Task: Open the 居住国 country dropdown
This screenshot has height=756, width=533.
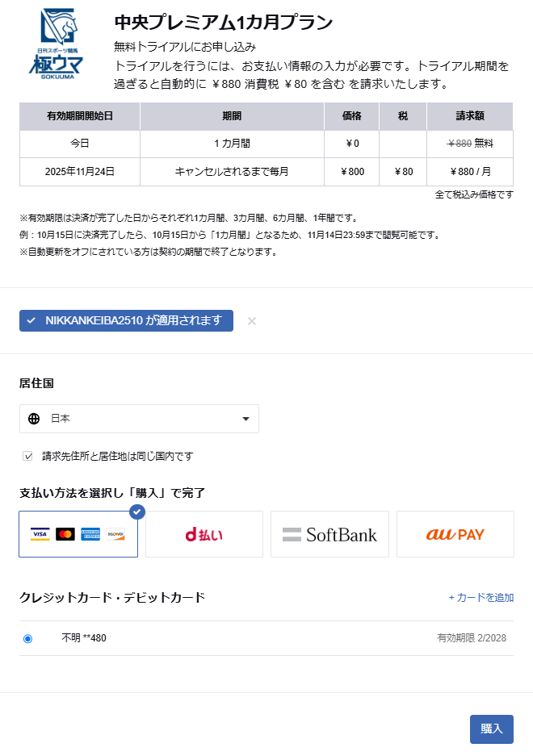Action: coord(139,419)
